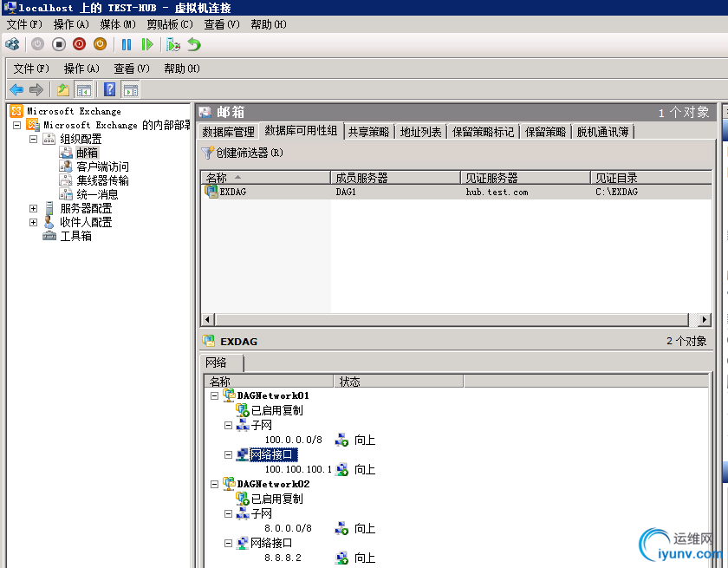Click the hub.test.com witness server cell
The height and width of the screenshot is (568, 728).
[497, 192]
